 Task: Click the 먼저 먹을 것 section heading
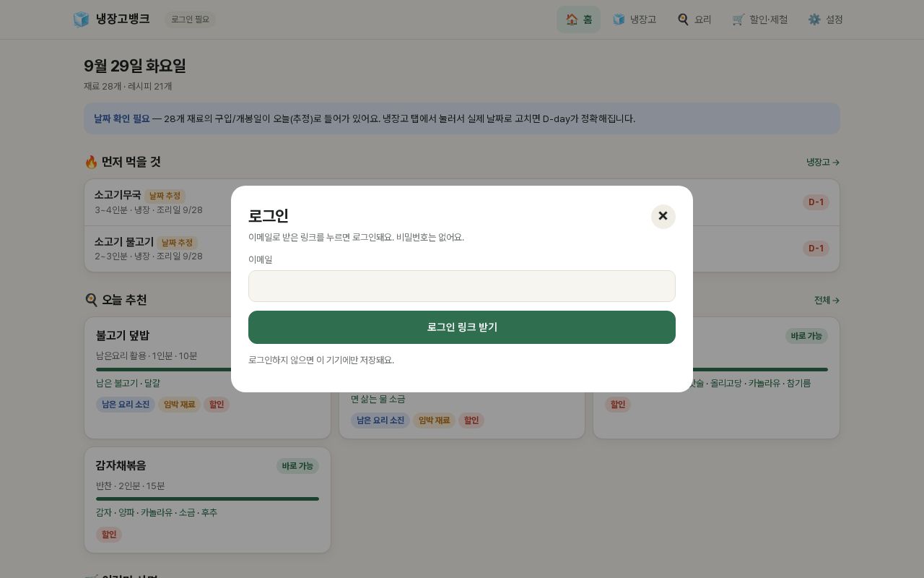click(123, 162)
